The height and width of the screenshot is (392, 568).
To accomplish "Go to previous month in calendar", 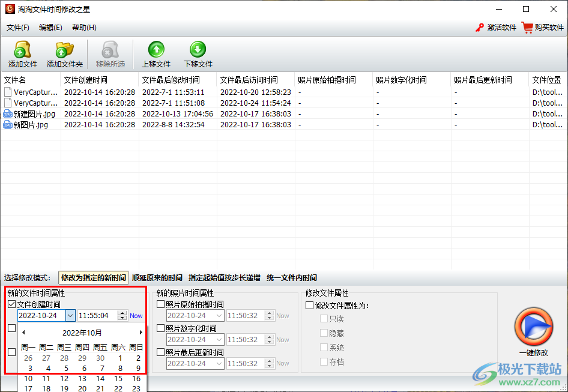I will click(23, 332).
